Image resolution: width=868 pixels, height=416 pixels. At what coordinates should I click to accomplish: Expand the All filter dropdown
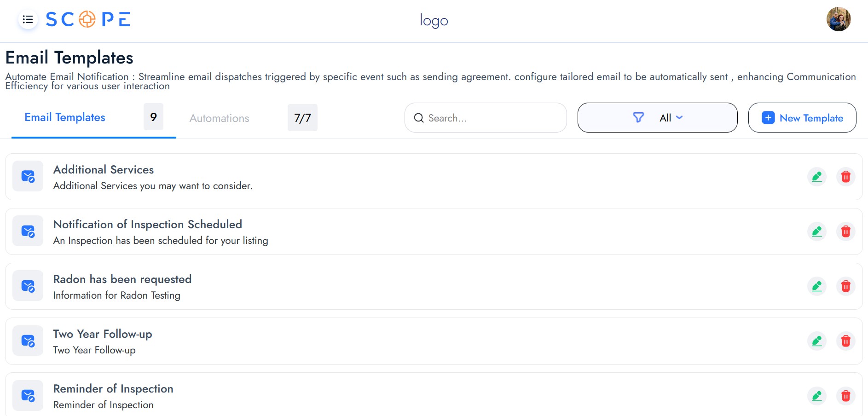(x=671, y=118)
